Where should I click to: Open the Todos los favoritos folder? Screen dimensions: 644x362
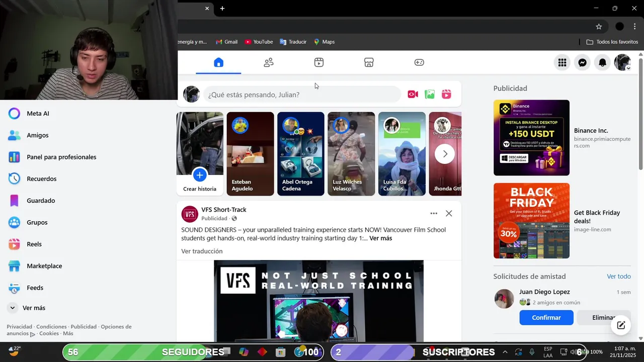[612, 42]
